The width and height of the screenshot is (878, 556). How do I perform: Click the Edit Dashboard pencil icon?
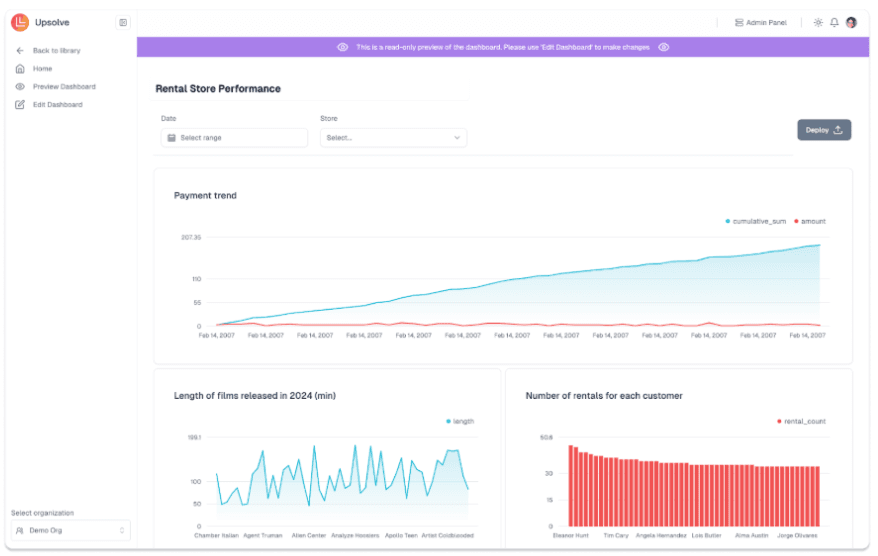coord(20,105)
